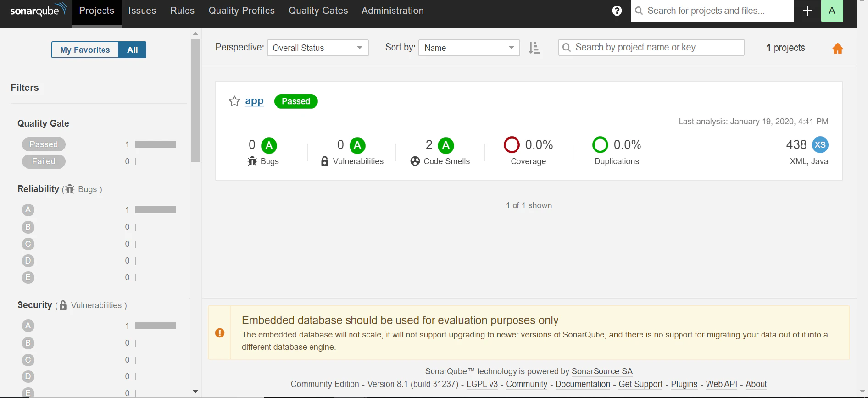Filter Security by rating D
The image size is (868, 398).
coord(28,376)
